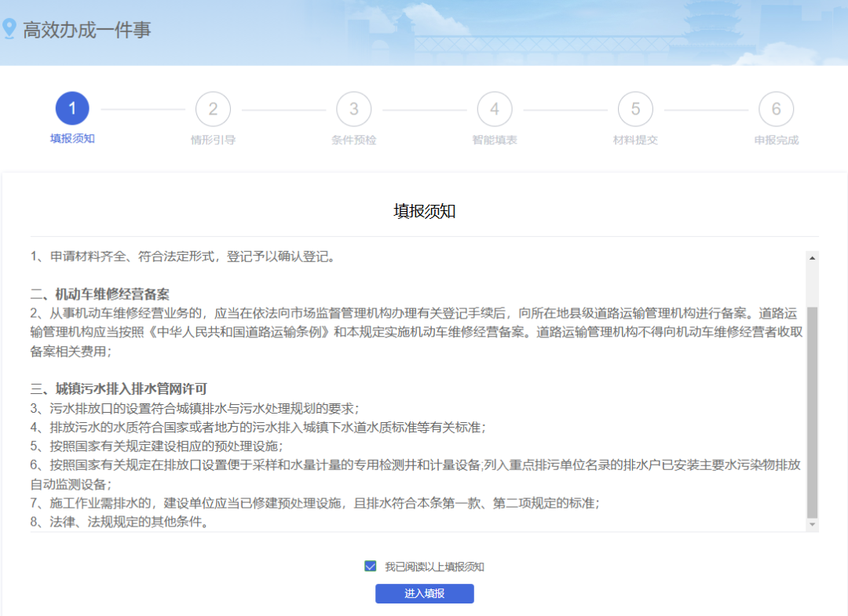Click the scrollbar down arrow
848x616 pixels.
click(811, 526)
